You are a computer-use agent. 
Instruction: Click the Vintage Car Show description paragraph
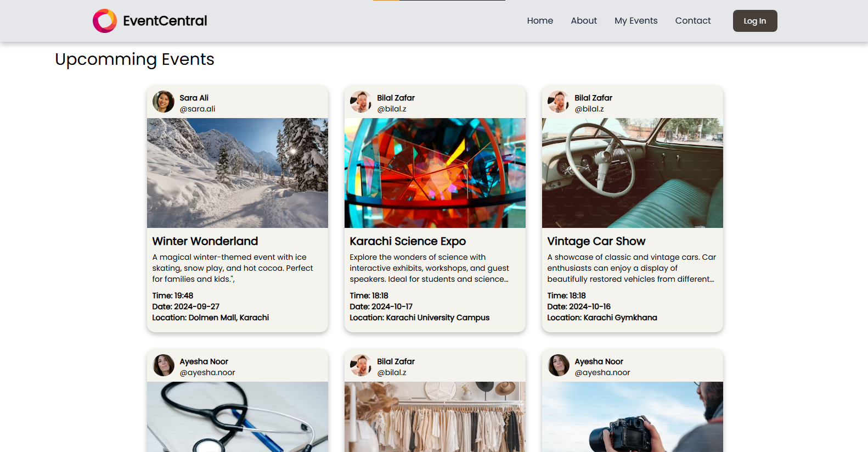click(632, 268)
